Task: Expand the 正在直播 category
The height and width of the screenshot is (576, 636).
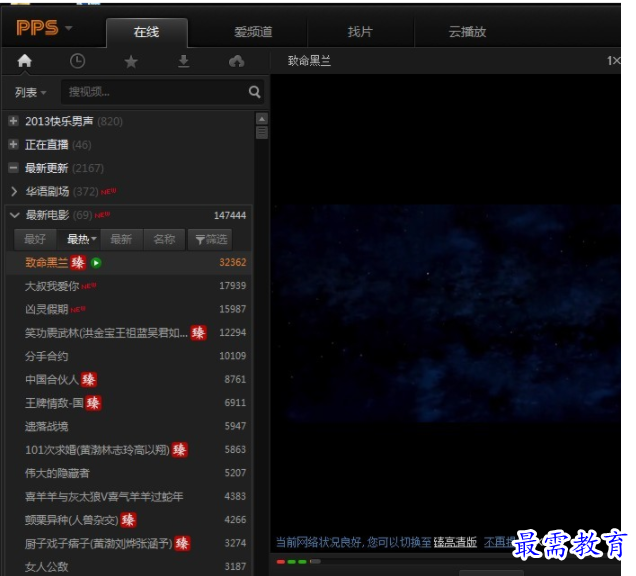Action: [13, 144]
